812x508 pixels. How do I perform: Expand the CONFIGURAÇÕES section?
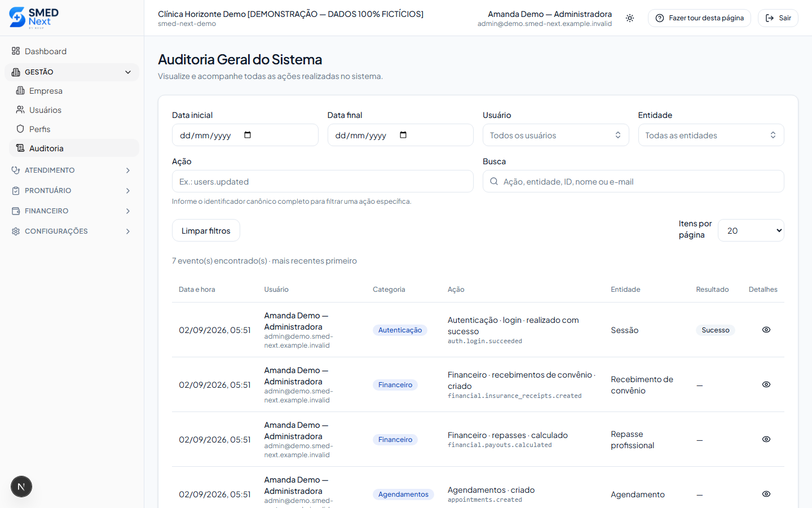pos(72,231)
